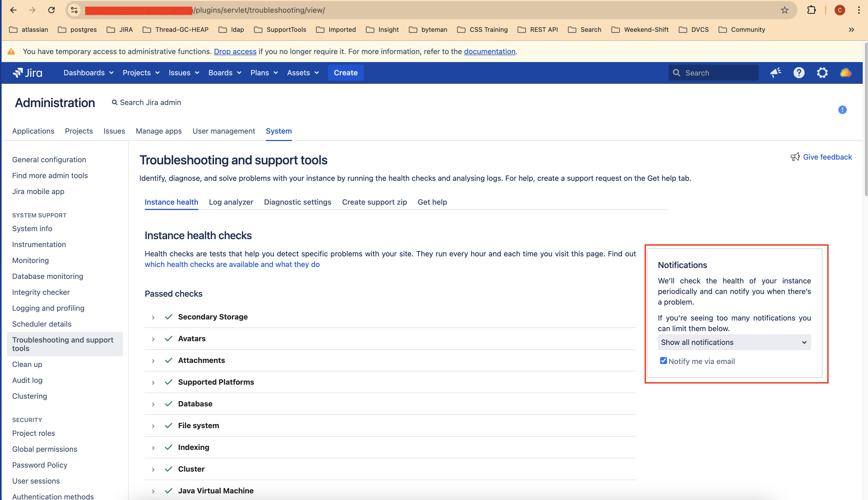Expand the Secondary Storage health check
This screenshot has width=868, height=500.
pyautogui.click(x=153, y=317)
